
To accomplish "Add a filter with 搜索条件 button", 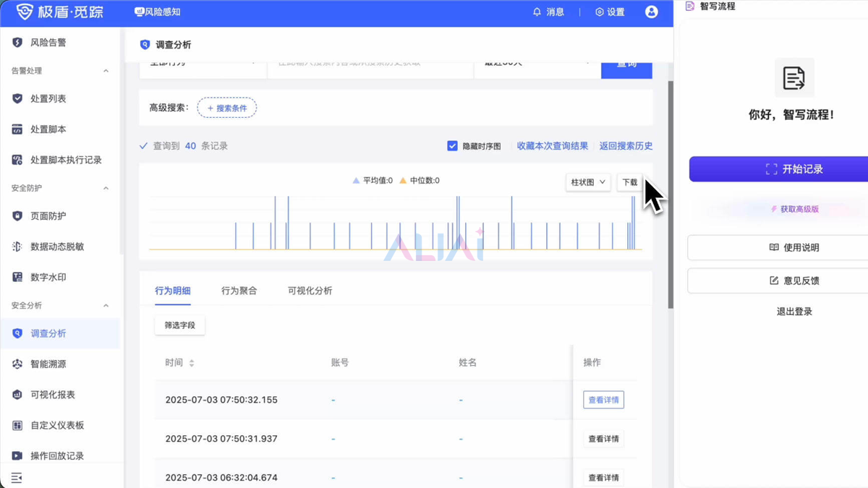I will [x=226, y=108].
